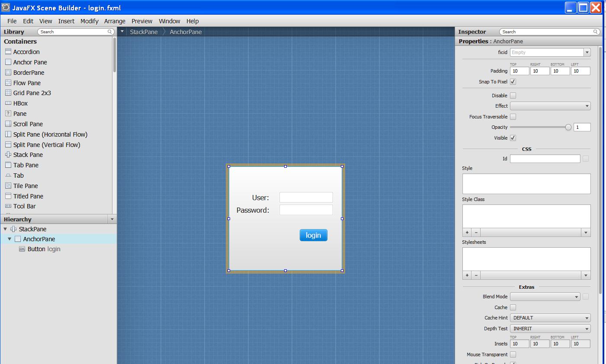Select the Split Pane (Horizontal Flow) icon
Screen dimensions: 606x364
[x=8, y=134]
